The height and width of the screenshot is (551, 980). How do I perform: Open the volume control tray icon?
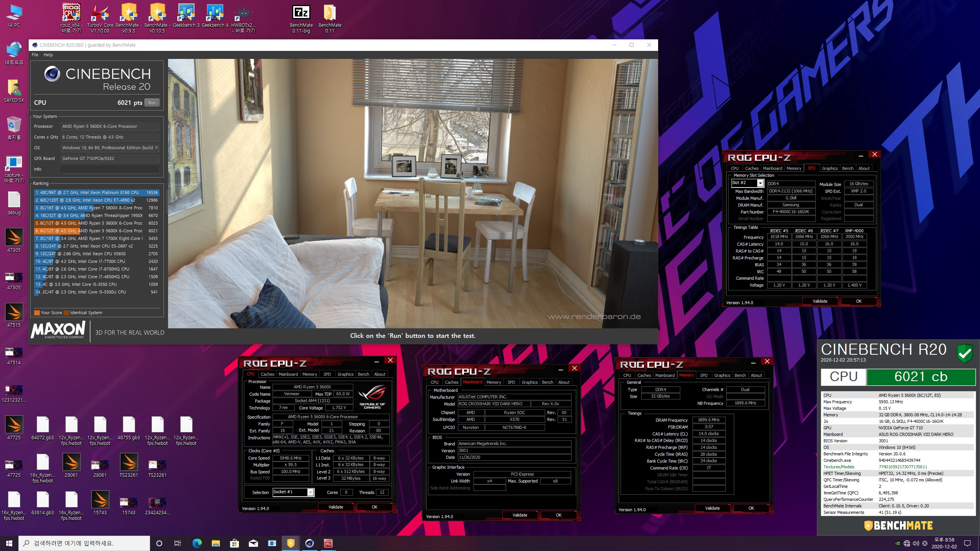tap(916, 543)
